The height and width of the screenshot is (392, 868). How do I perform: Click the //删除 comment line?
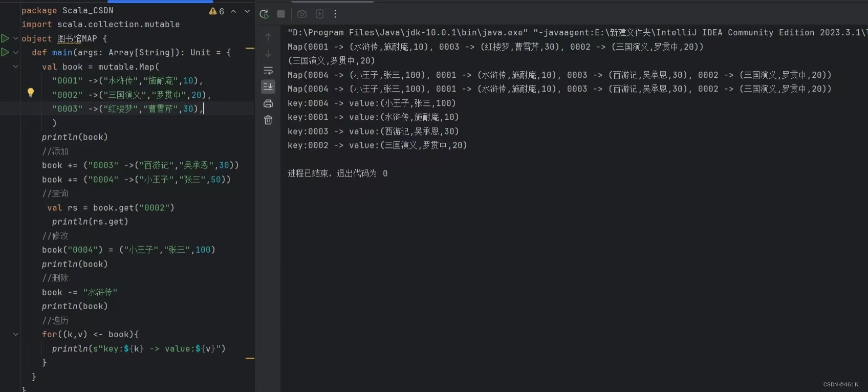[x=55, y=278]
